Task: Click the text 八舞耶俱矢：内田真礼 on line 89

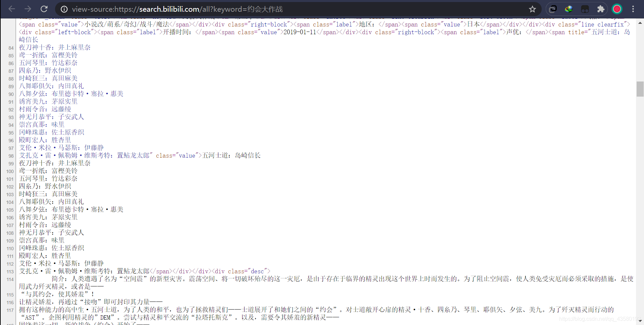Action: pos(51,86)
